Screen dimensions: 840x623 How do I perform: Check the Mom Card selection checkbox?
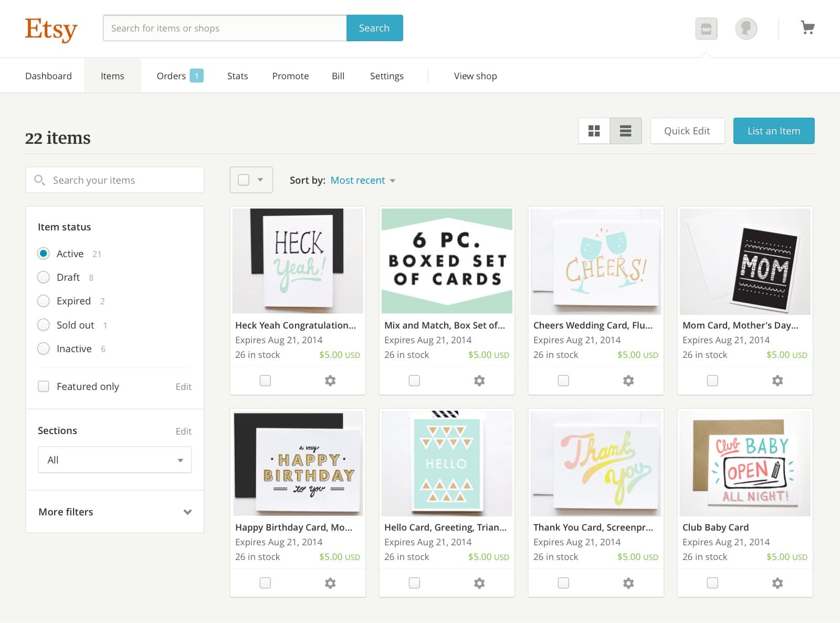pyautogui.click(x=712, y=381)
